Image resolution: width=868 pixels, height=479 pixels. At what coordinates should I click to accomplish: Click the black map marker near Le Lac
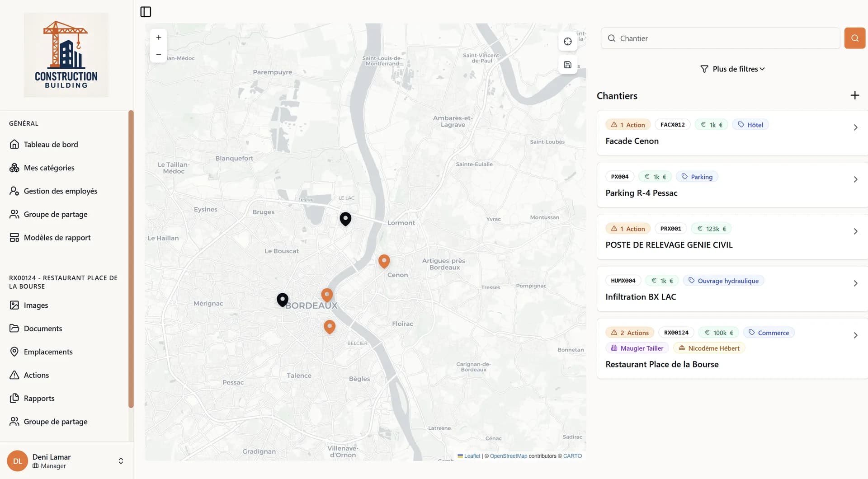[x=345, y=219]
